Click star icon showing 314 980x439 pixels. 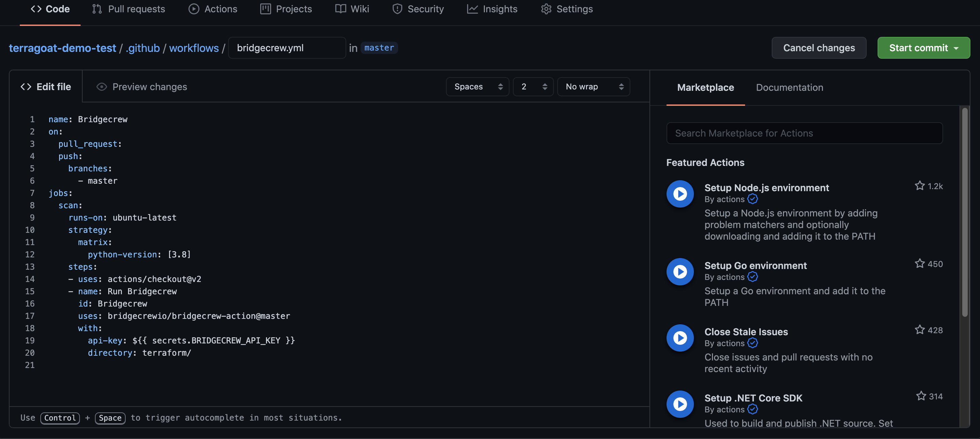tap(921, 396)
